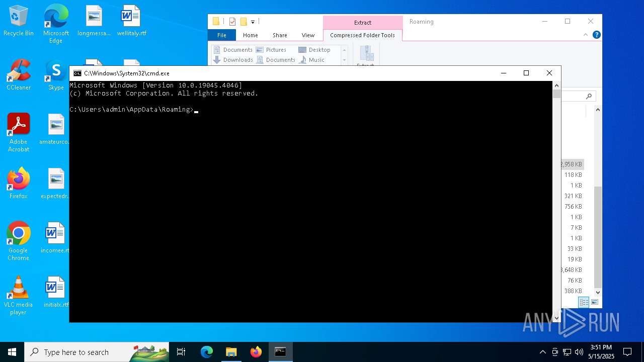Open the Firefox desktop shortcut
This screenshot has width=644, height=362.
coord(19,184)
